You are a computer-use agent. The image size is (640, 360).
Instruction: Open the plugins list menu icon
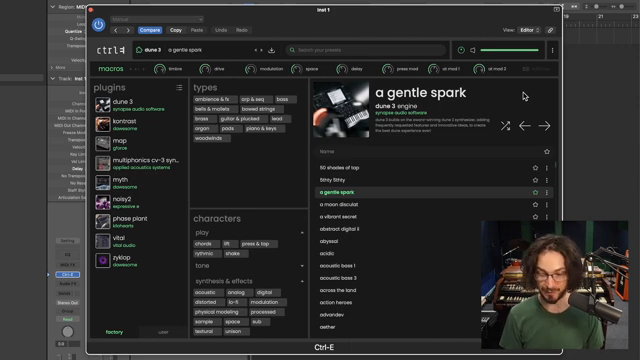coord(179,88)
